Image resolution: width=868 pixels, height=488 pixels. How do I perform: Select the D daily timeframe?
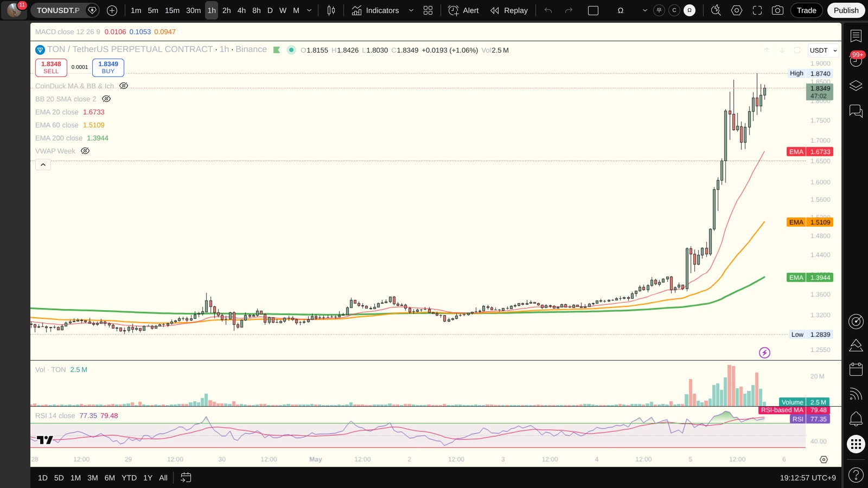[x=270, y=10]
